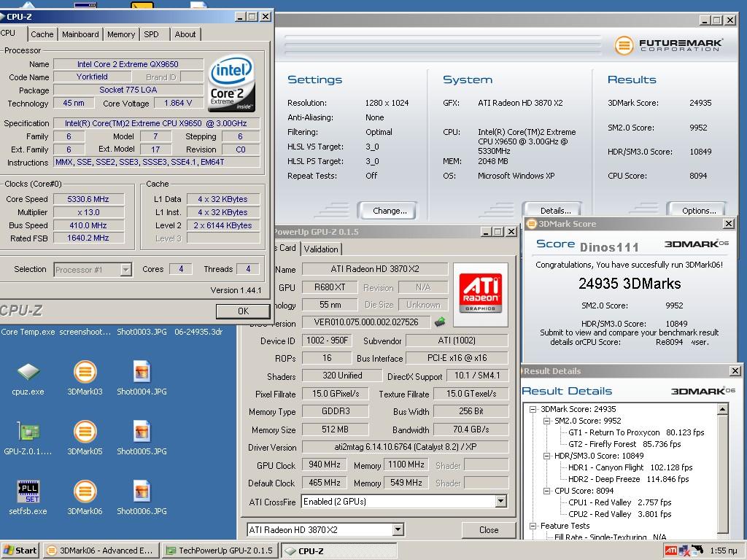Click Driver Version ati2mtag field in GPU-Z
This screenshot has width=747, height=560.
405,447
